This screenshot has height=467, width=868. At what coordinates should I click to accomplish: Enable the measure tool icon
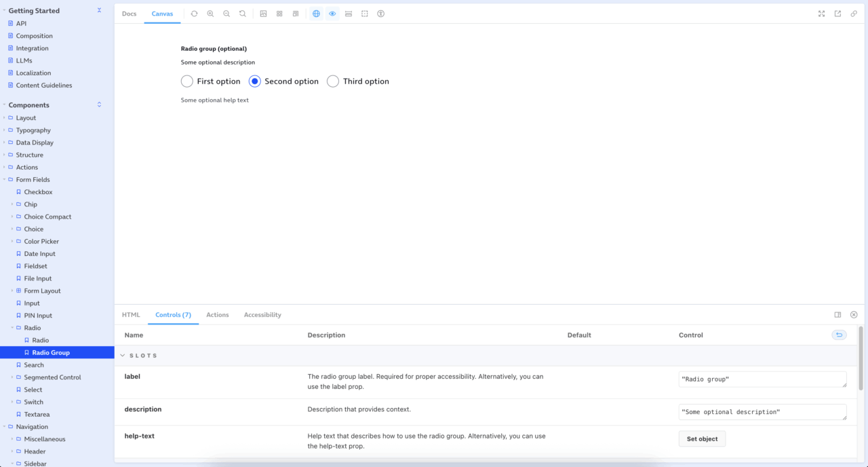[x=349, y=14]
